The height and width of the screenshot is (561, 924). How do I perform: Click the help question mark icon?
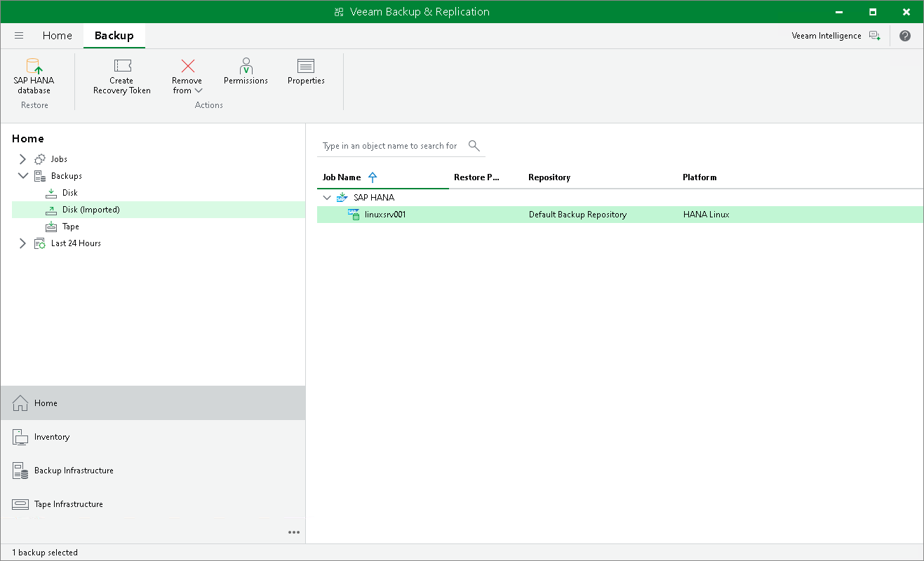click(905, 36)
